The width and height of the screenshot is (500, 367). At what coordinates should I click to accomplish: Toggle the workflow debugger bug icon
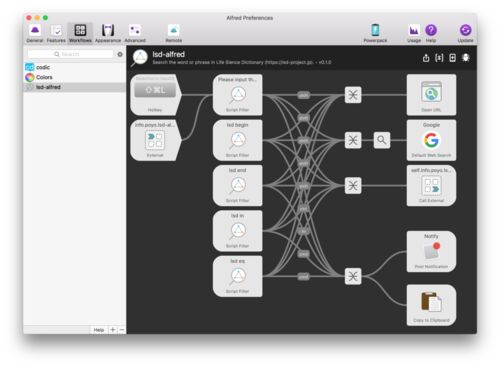tap(466, 58)
